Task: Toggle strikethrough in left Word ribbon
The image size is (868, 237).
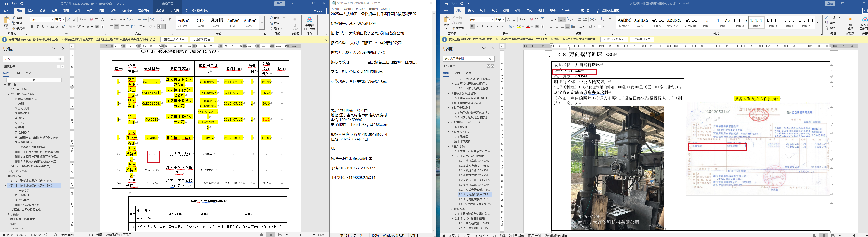Action: [x=52, y=27]
